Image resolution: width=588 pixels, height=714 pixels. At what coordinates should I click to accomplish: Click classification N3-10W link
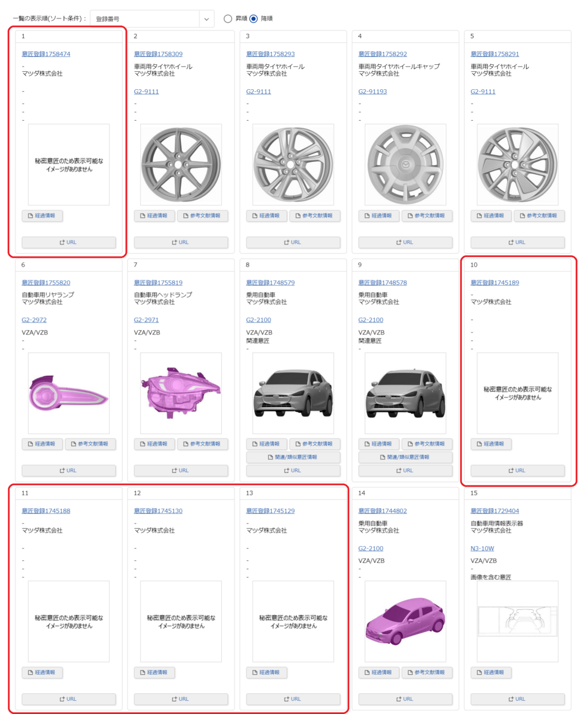coord(483,549)
